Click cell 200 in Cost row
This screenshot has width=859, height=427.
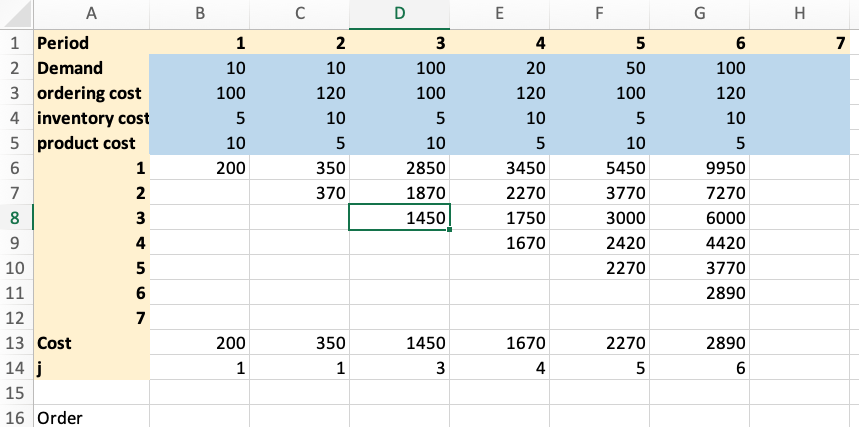(x=200, y=343)
